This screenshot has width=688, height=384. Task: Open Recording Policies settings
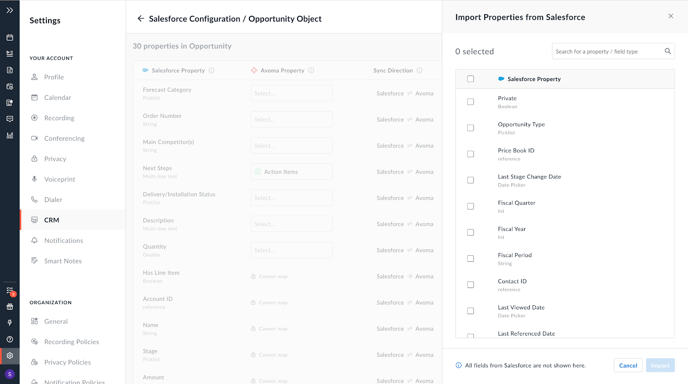[x=72, y=342]
